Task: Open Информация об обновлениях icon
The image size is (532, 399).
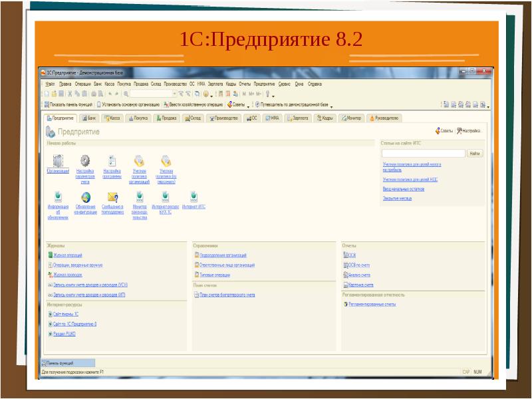Action: click(58, 197)
